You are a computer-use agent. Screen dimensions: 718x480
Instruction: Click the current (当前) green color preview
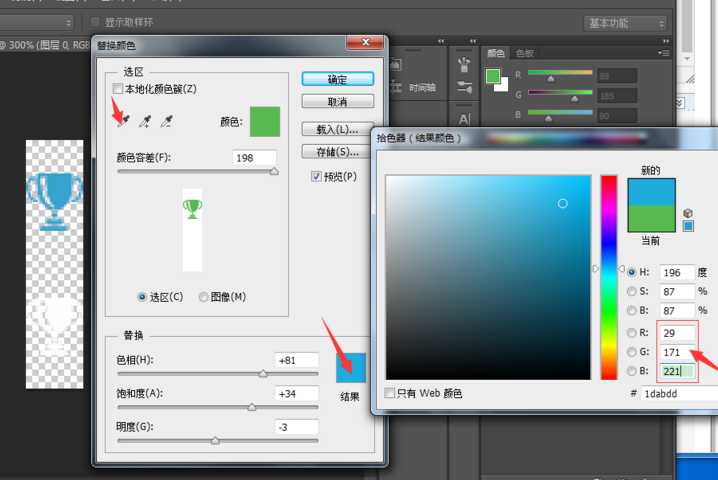[651, 218]
